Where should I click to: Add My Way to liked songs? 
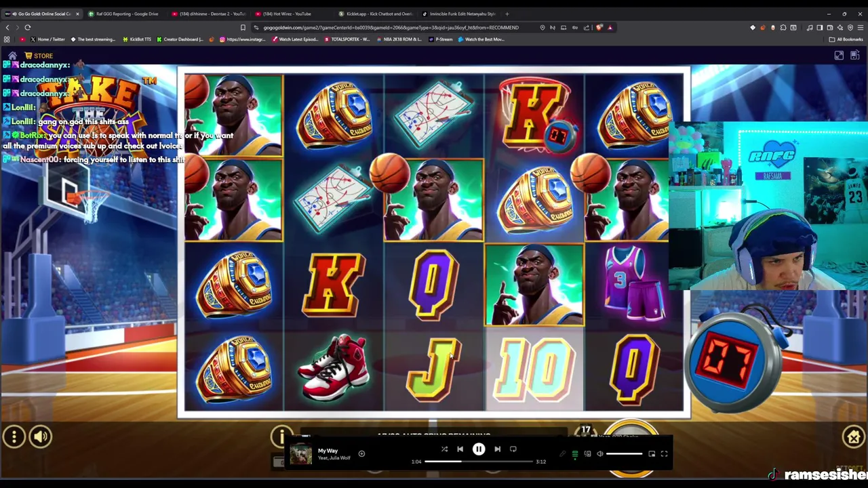(361, 453)
